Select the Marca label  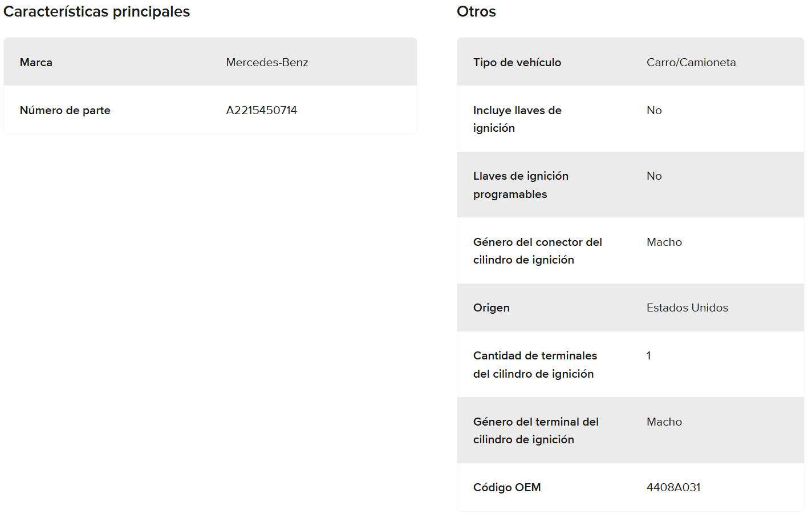(36, 62)
